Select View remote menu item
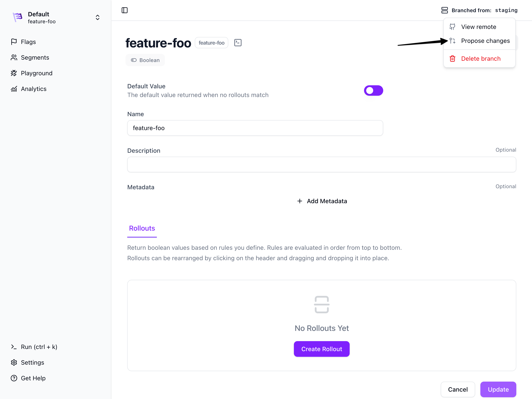Viewport: 532px width, 399px height. click(478, 27)
